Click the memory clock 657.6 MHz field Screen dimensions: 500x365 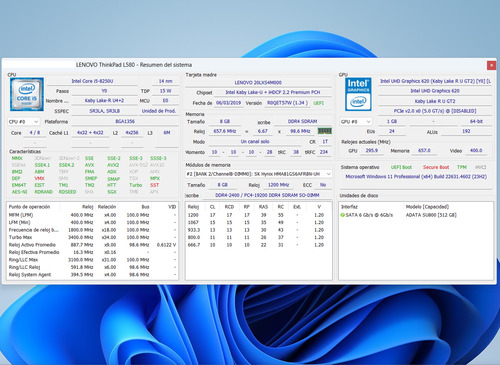pos(225,131)
